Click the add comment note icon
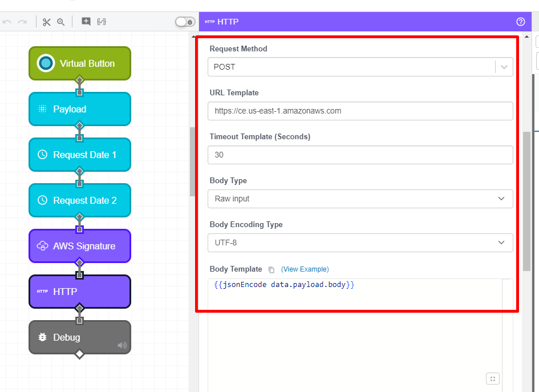 [86, 22]
